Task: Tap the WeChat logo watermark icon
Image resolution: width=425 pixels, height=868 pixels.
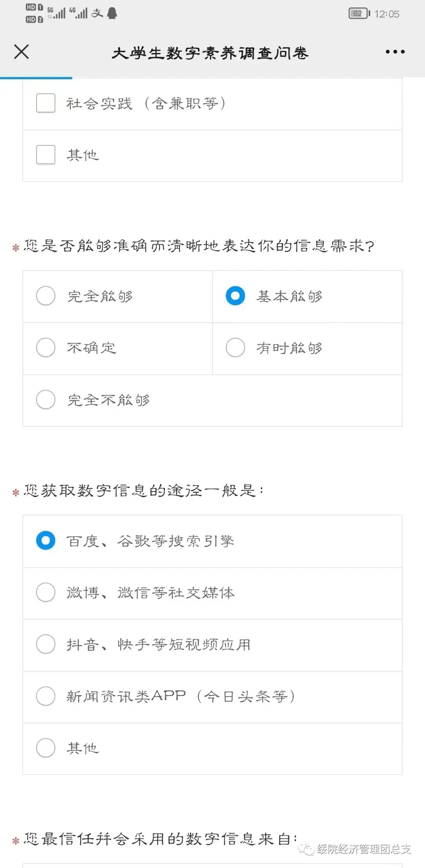Action: pyautogui.click(x=306, y=849)
